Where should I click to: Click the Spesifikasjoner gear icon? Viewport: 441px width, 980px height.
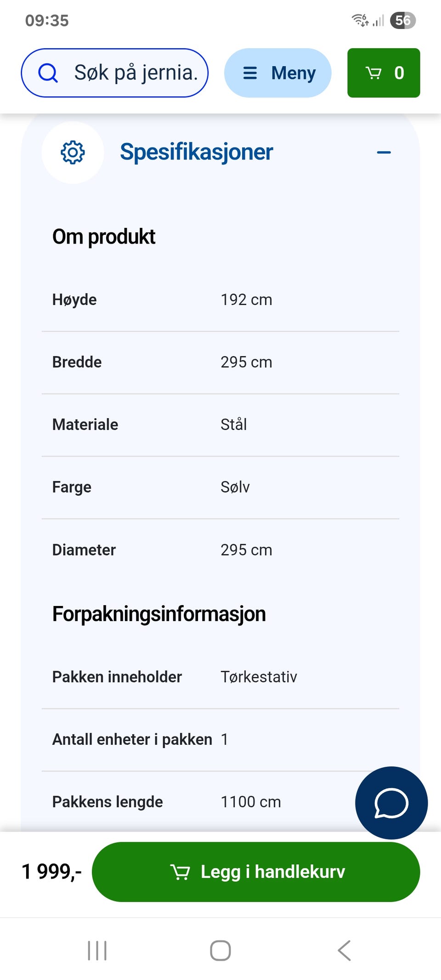point(73,153)
